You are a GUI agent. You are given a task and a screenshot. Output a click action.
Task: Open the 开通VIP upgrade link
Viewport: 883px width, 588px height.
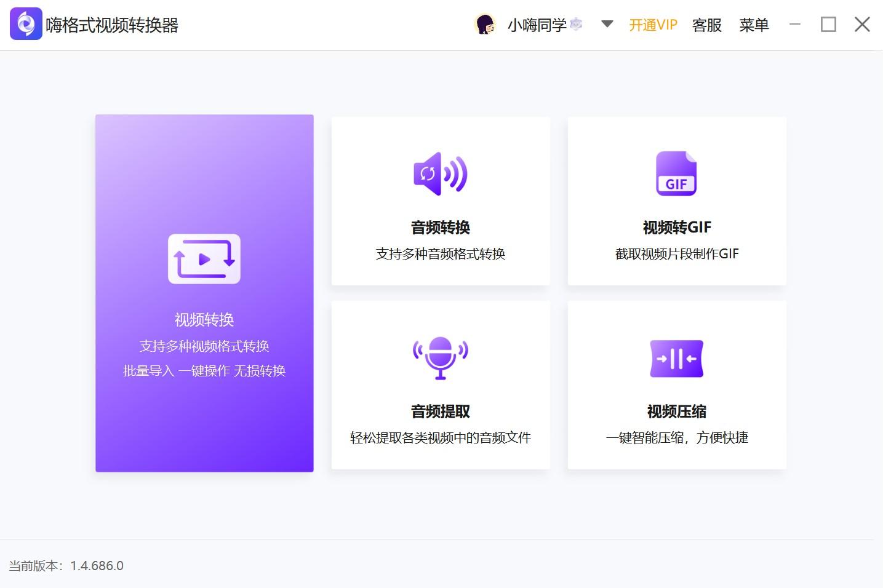(x=653, y=25)
